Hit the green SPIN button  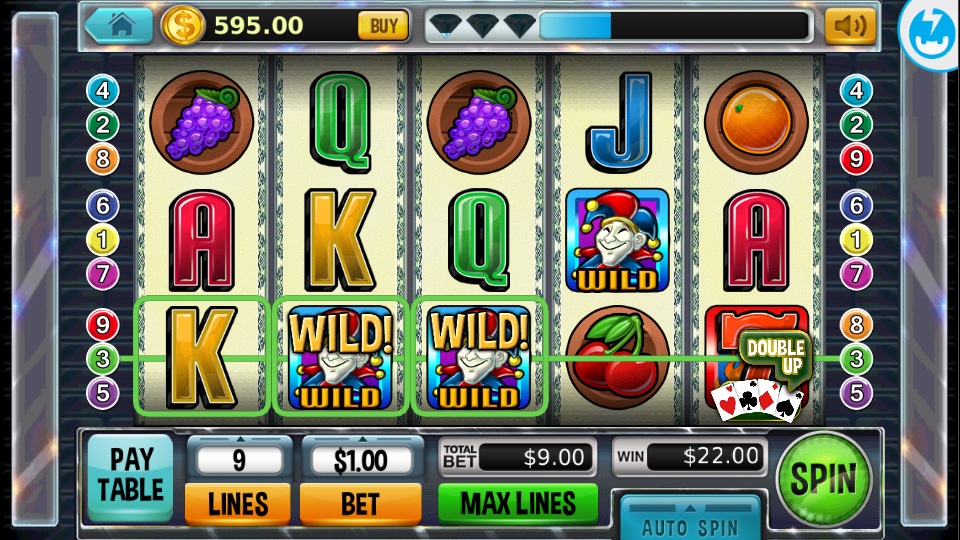click(823, 479)
